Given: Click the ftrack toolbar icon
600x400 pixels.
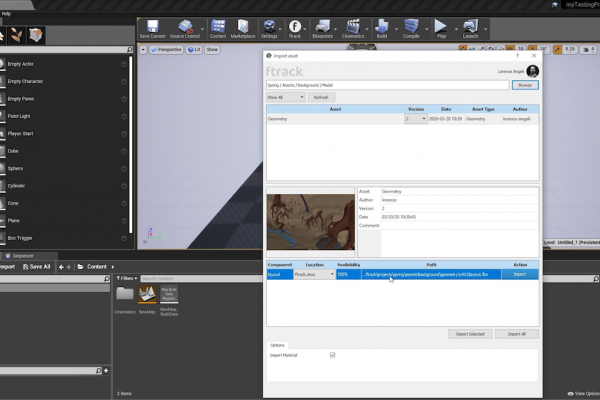Looking at the screenshot, I should pos(295,29).
